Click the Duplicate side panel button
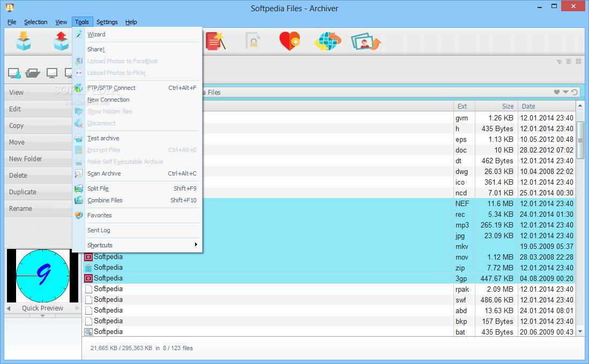Image resolution: width=589 pixels, height=364 pixels. pos(38,192)
